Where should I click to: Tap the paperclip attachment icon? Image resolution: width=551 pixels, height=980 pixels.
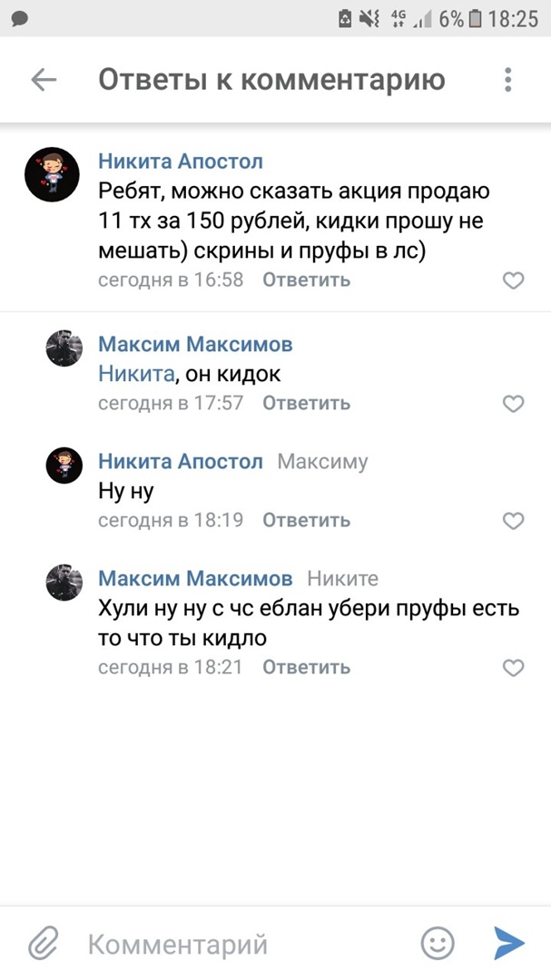pos(43,944)
